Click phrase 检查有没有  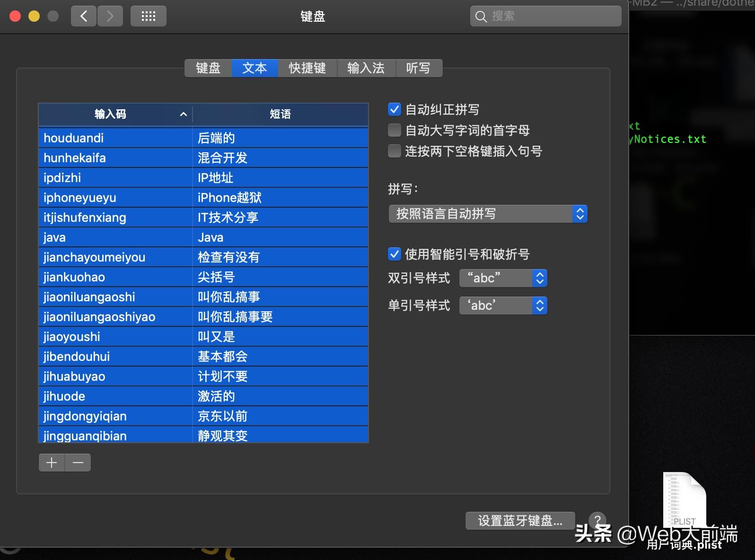(228, 257)
